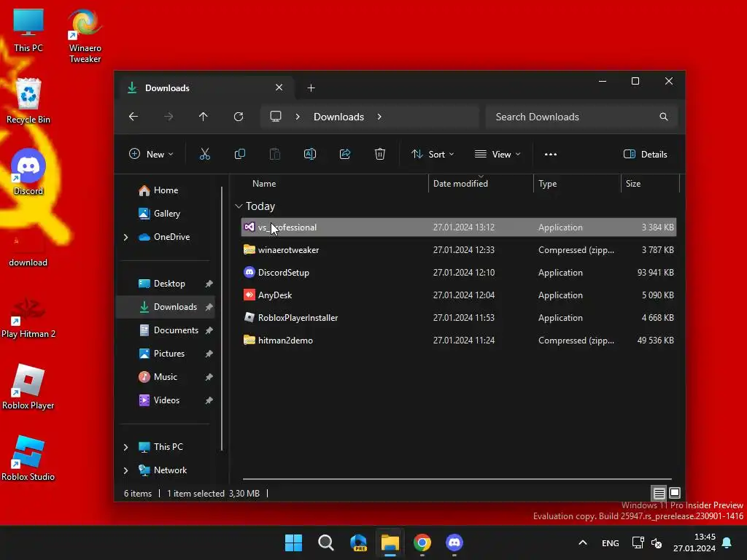The image size is (747, 560).
Task: Open the New dropdown menu
Action: [x=151, y=155]
